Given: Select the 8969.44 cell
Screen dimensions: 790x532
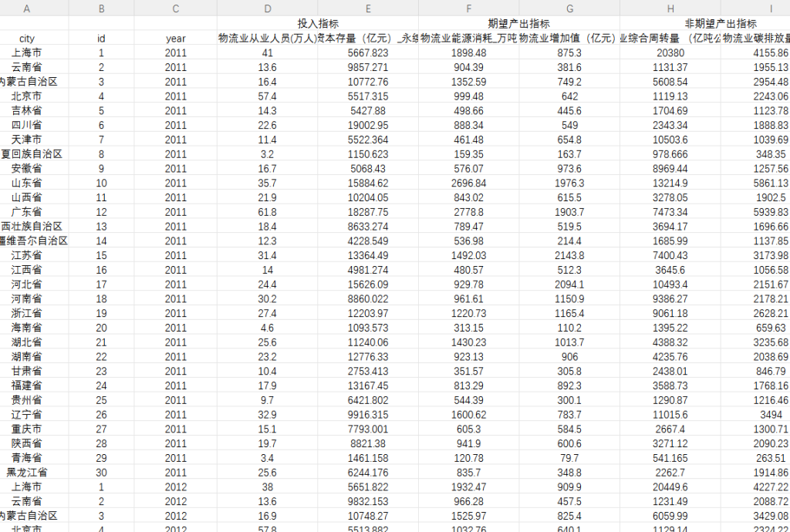Looking at the screenshot, I should point(670,169).
